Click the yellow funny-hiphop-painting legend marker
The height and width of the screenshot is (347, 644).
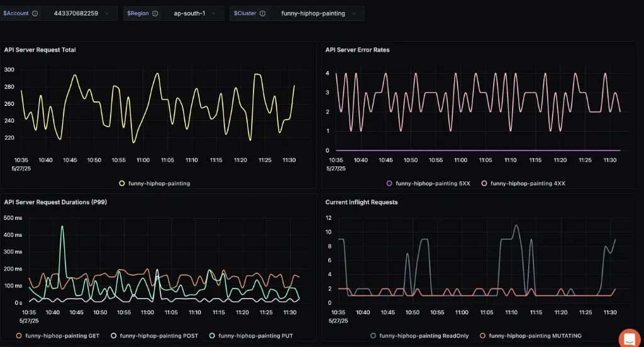click(122, 183)
